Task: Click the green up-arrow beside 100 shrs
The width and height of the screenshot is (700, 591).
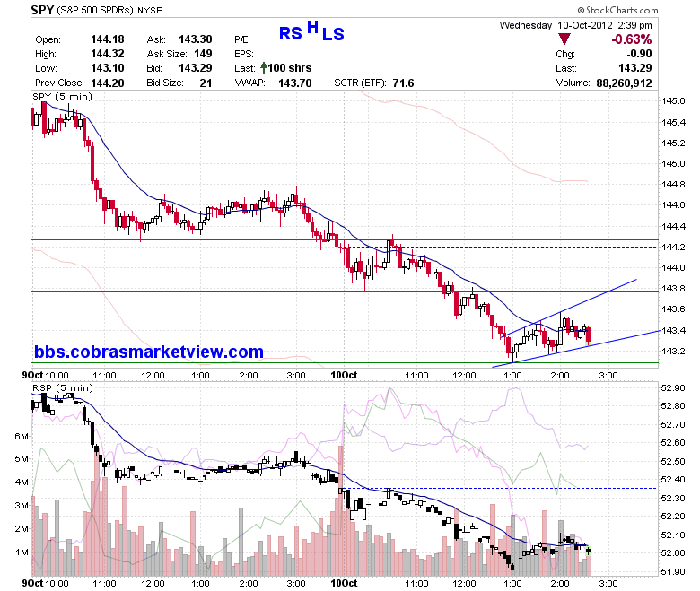Action: coord(263,68)
